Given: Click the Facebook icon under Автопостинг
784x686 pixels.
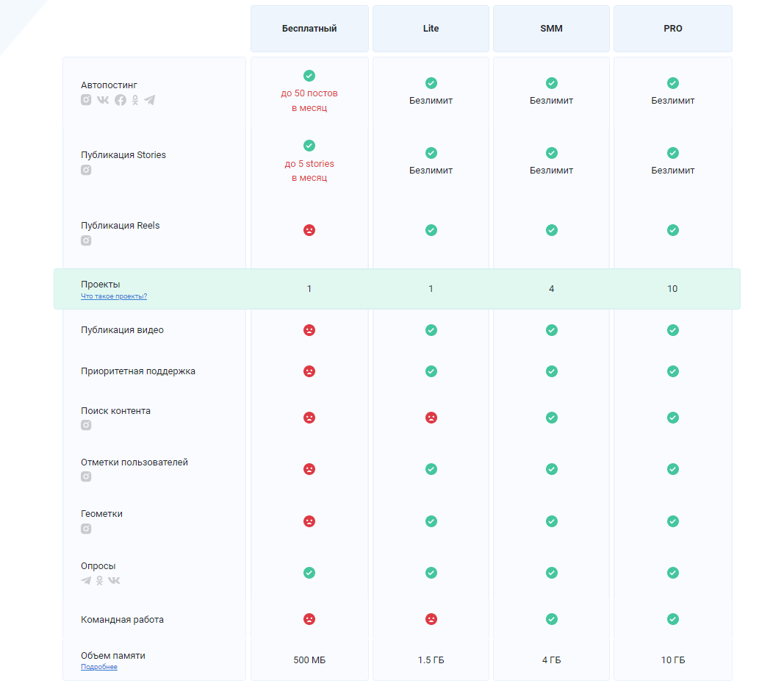Looking at the screenshot, I should [120, 100].
